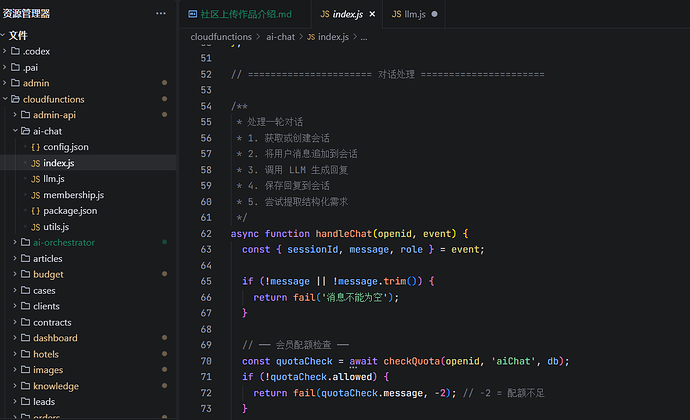This screenshot has width=690, height=420.
Task: Click the modified dot beside budget folder
Action: pyautogui.click(x=164, y=274)
